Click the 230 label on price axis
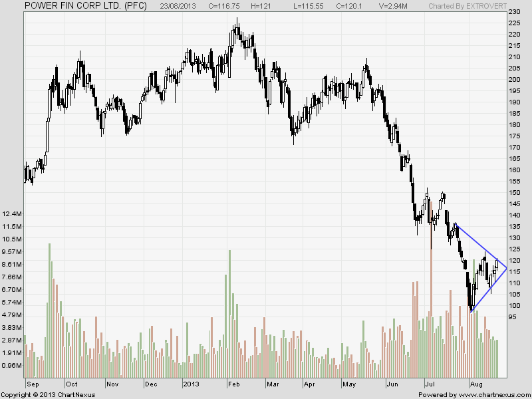532x399 pixels. pos(515,12)
